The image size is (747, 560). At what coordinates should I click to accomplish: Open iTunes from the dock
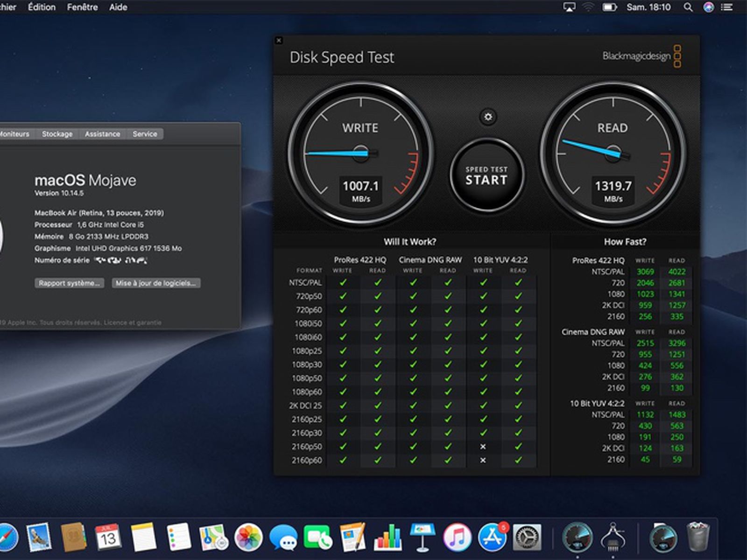point(457,538)
